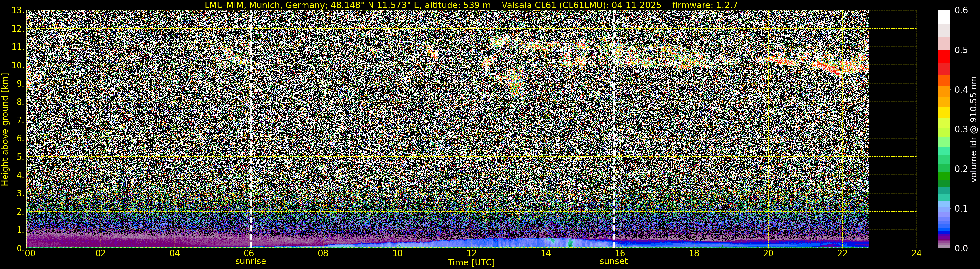Click the time axis tick label '16'
This screenshot has width=980, height=269.
pos(620,254)
